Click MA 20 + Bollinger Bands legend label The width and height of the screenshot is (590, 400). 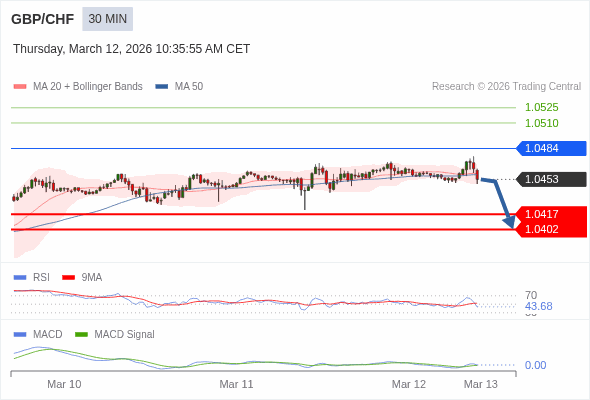tap(88, 87)
